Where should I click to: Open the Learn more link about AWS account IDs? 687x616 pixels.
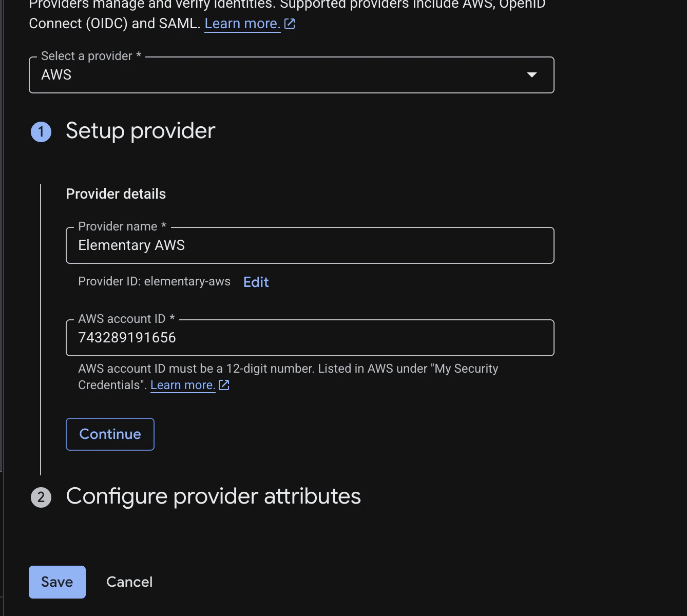click(x=182, y=385)
